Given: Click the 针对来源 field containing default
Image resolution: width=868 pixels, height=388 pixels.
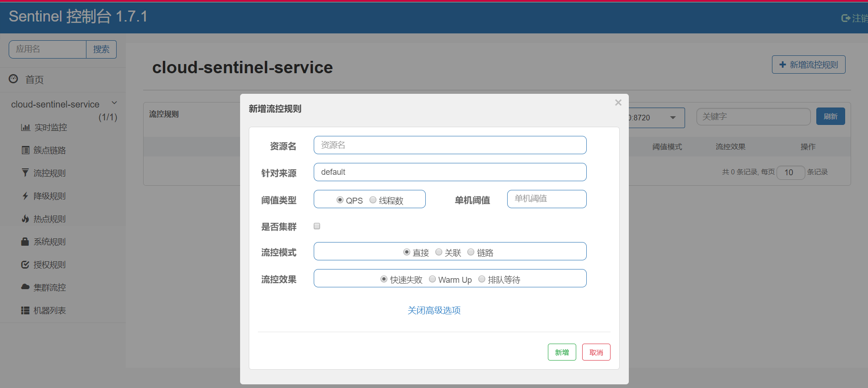Looking at the screenshot, I should 450,172.
